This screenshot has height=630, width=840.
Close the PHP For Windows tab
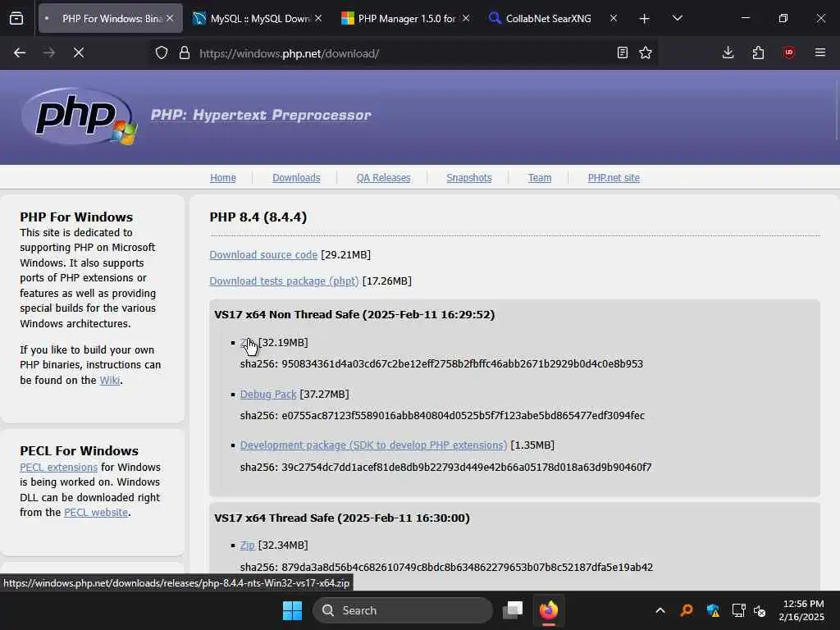(170, 18)
